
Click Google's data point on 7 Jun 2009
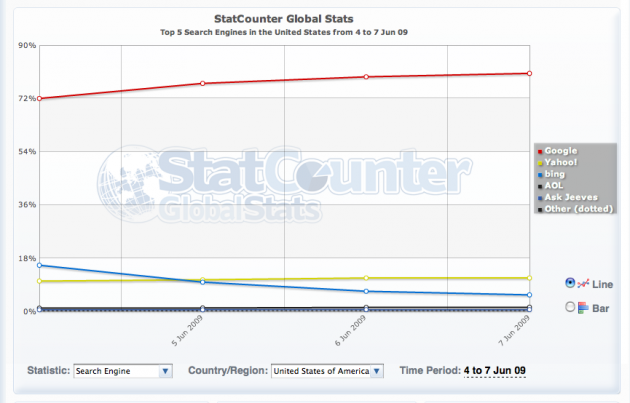(529, 73)
